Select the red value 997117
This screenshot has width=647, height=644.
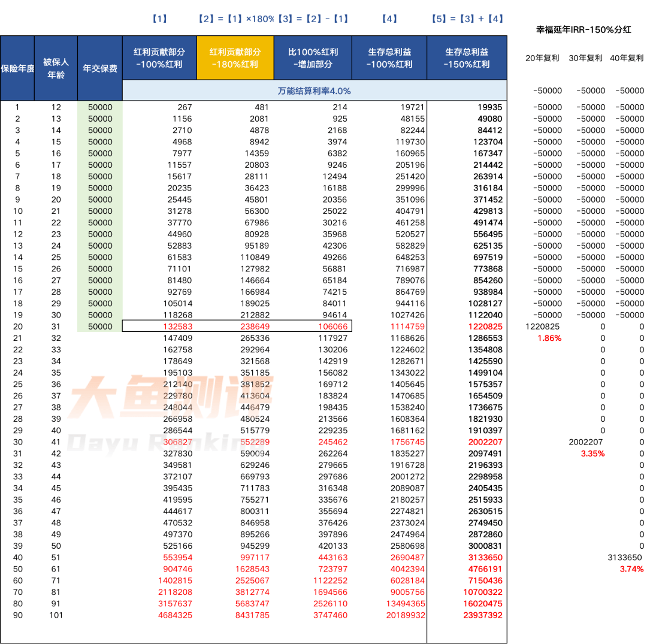point(255,558)
